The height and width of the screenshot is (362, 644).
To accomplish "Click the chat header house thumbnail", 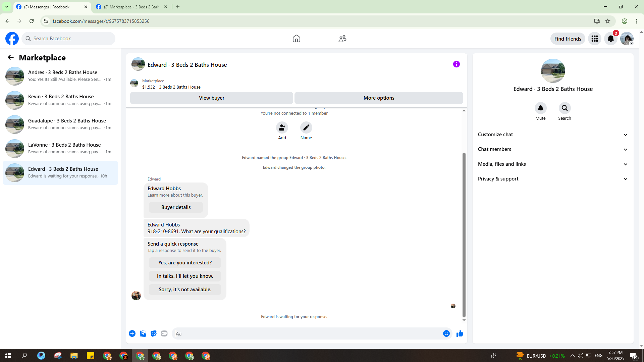I will (138, 64).
